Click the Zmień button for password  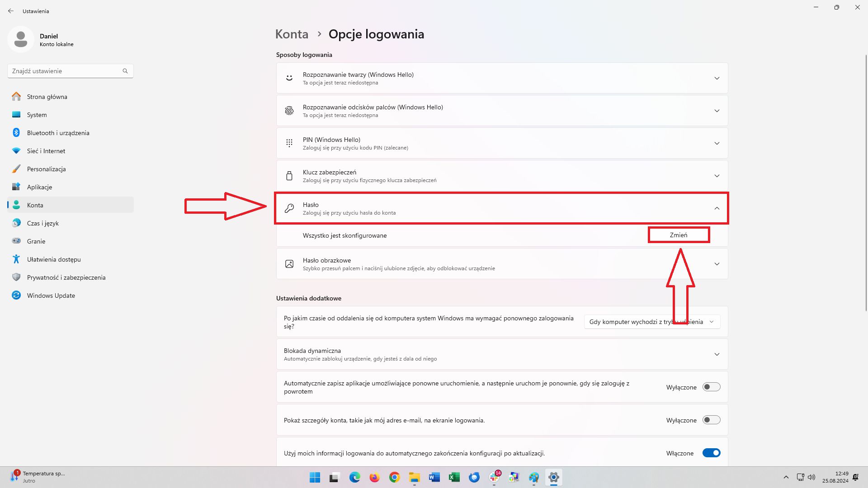679,235
